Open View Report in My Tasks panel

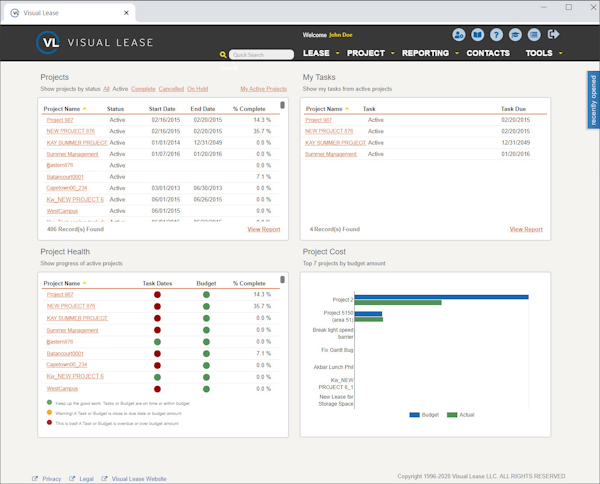pyautogui.click(x=526, y=229)
